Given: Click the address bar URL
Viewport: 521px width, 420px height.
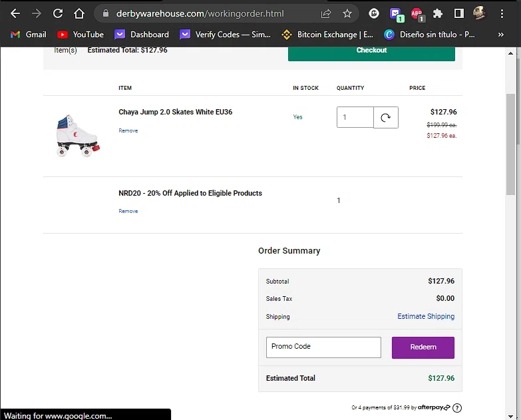Looking at the screenshot, I should point(200,13).
